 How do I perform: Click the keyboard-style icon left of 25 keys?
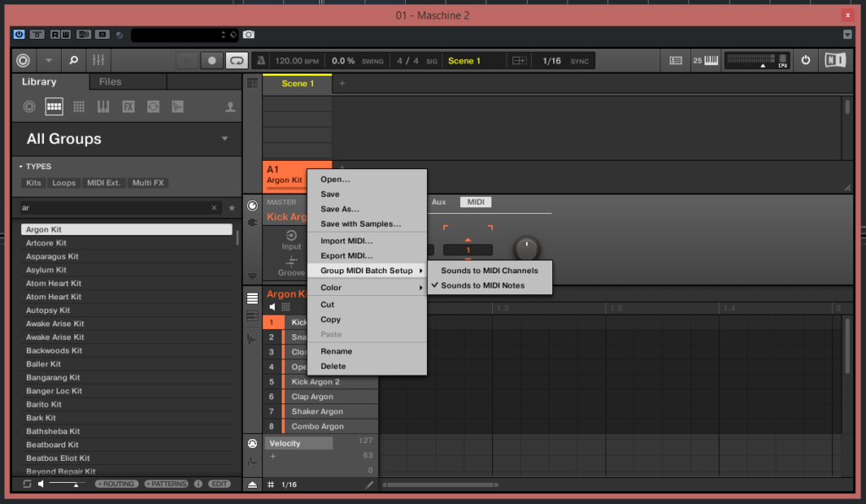click(676, 61)
